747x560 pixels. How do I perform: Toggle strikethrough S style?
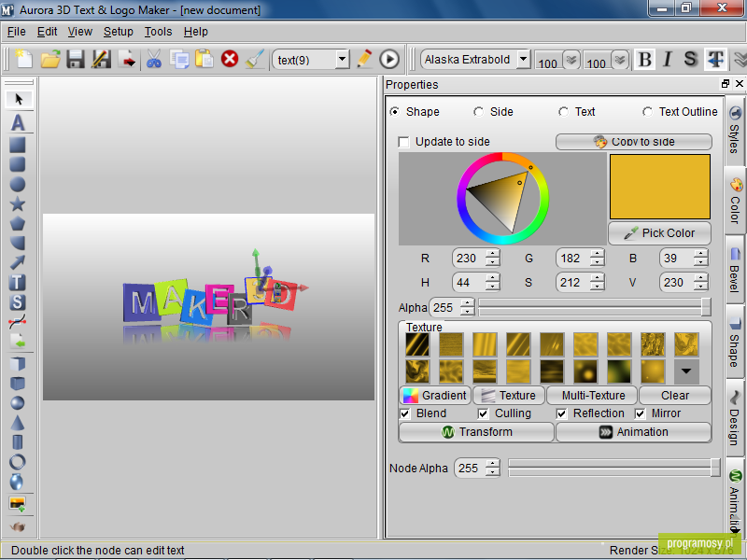point(690,60)
